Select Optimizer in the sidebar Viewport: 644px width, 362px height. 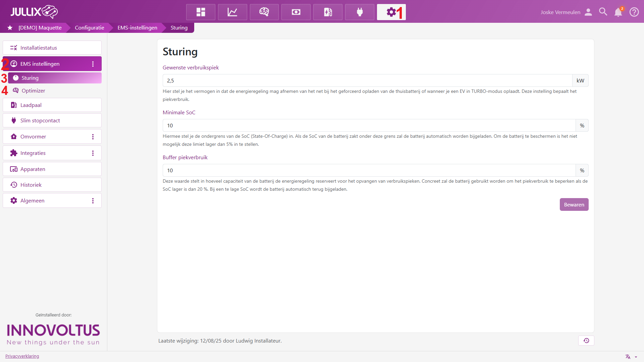coord(33,91)
